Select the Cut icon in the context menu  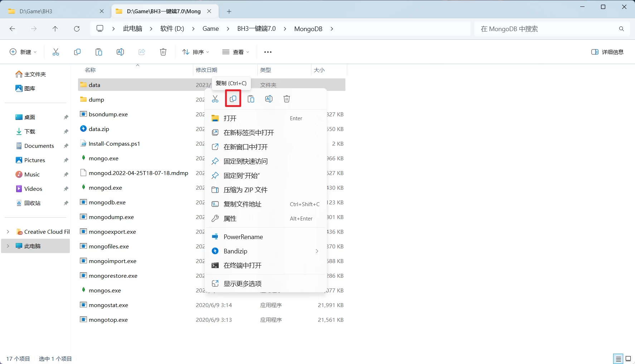click(x=215, y=99)
